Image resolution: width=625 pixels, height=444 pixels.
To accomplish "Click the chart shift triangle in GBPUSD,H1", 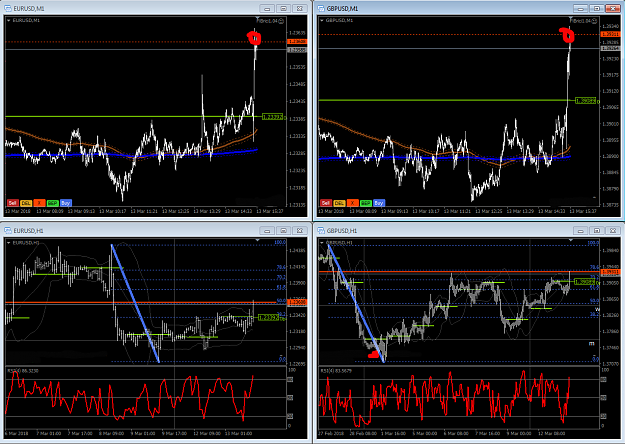I will click(x=571, y=240).
